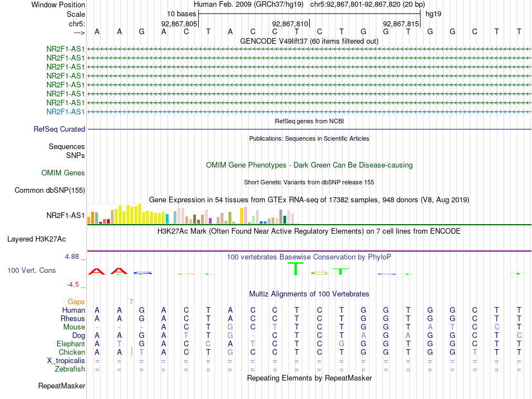Open 'Publications: Sequences in Scientific Articles' title
The width and height of the screenshot is (532, 399).
[x=309, y=138]
